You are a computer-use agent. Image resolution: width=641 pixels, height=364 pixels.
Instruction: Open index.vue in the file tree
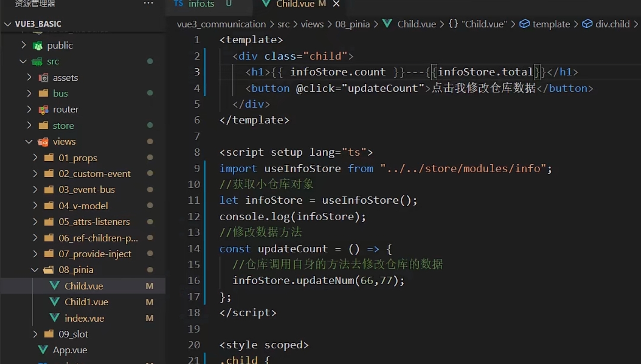click(84, 318)
